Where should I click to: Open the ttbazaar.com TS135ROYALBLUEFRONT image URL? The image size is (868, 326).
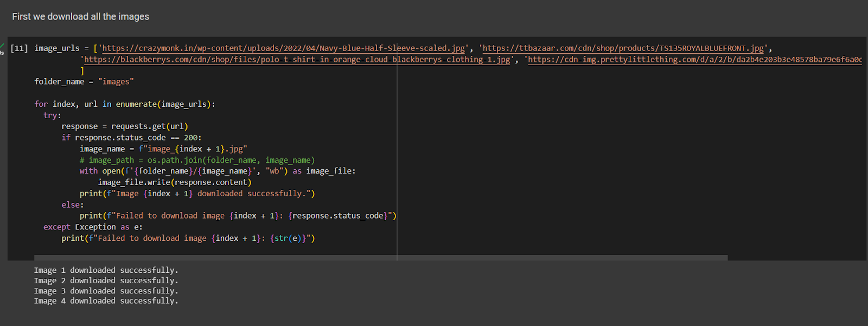click(x=623, y=48)
